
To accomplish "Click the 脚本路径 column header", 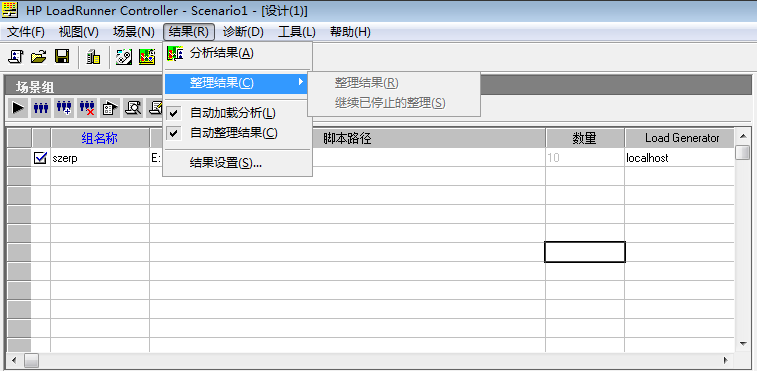I will pos(348,139).
